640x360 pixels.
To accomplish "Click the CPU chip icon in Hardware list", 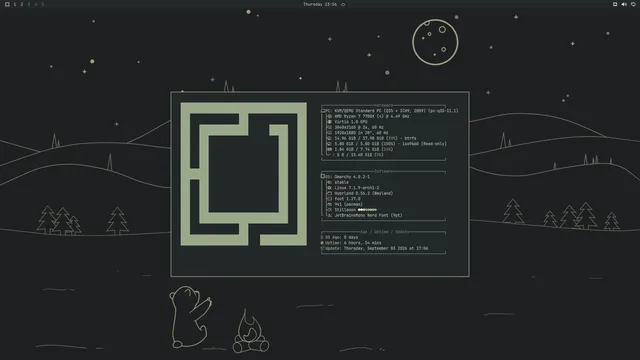I will pyautogui.click(x=329, y=116).
